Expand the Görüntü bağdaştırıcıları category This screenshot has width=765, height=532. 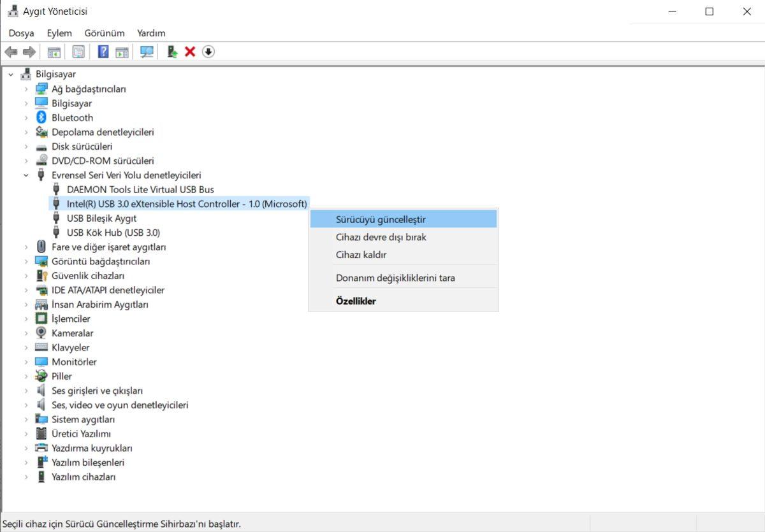tap(26, 262)
